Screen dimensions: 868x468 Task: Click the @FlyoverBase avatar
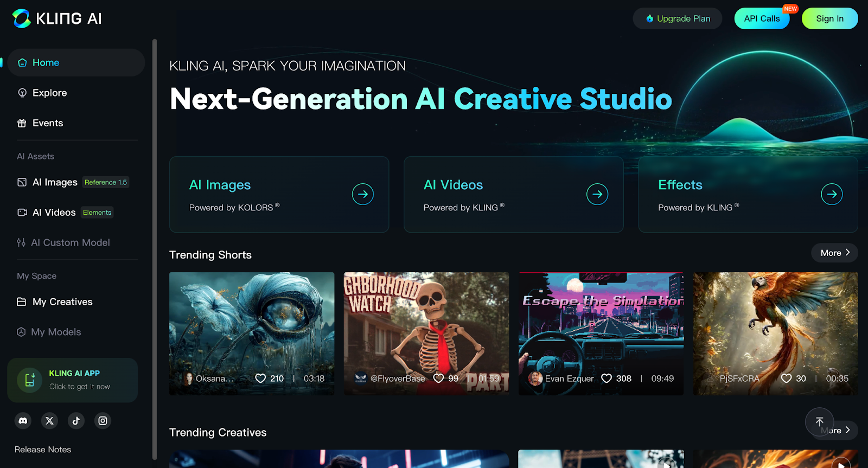[361, 379]
